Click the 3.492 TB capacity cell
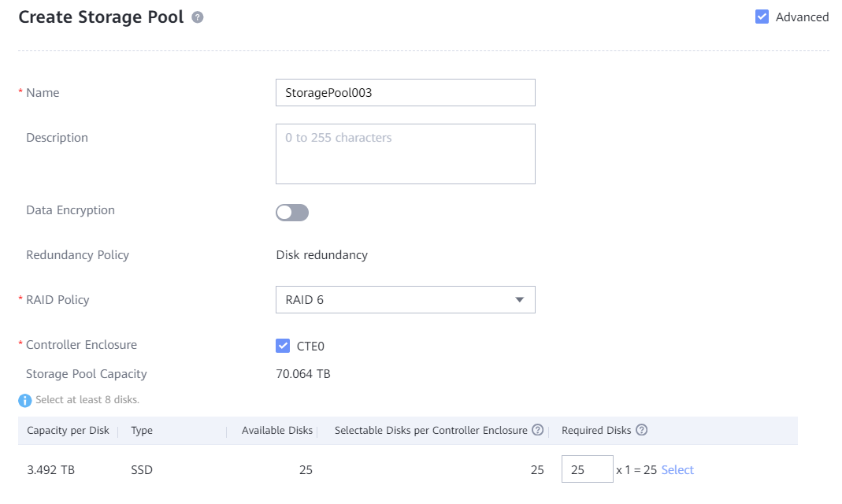The height and width of the screenshot is (504, 842). click(x=50, y=470)
